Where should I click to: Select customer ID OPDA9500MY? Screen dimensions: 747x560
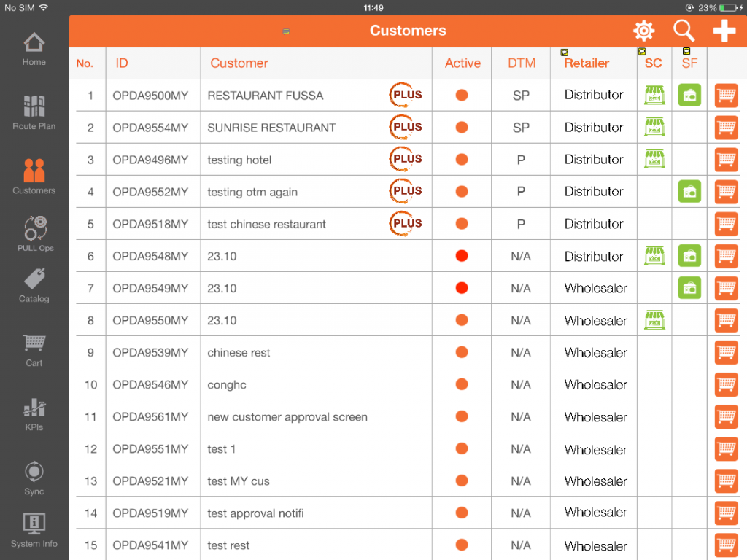click(150, 96)
